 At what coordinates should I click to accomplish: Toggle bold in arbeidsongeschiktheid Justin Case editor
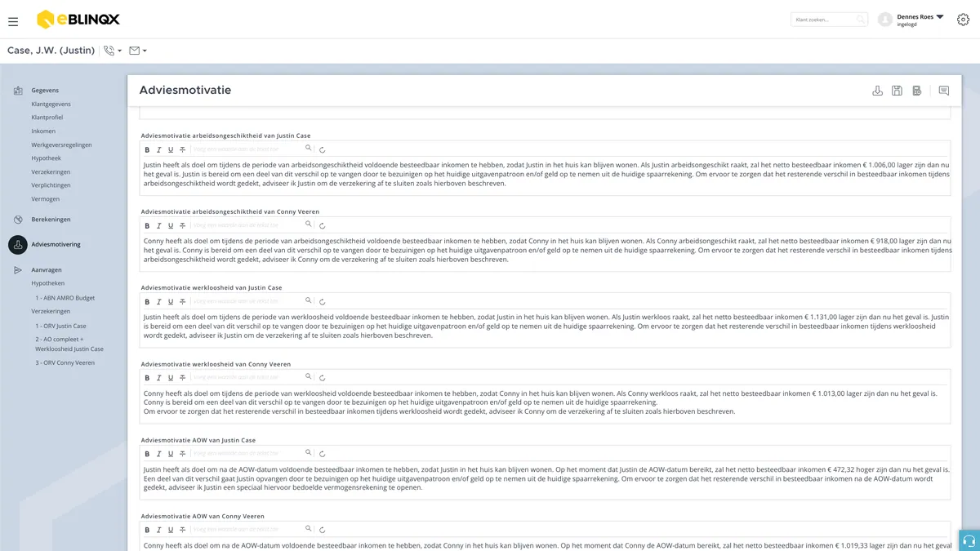pyautogui.click(x=147, y=149)
